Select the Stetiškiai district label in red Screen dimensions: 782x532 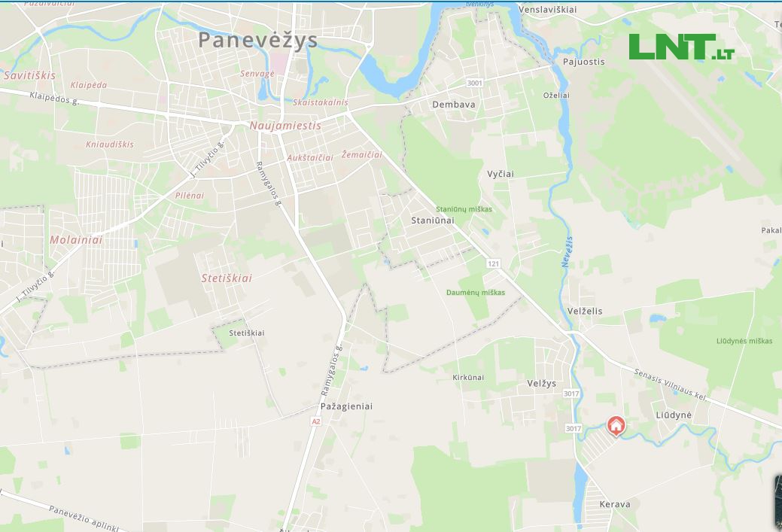click(x=227, y=278)
